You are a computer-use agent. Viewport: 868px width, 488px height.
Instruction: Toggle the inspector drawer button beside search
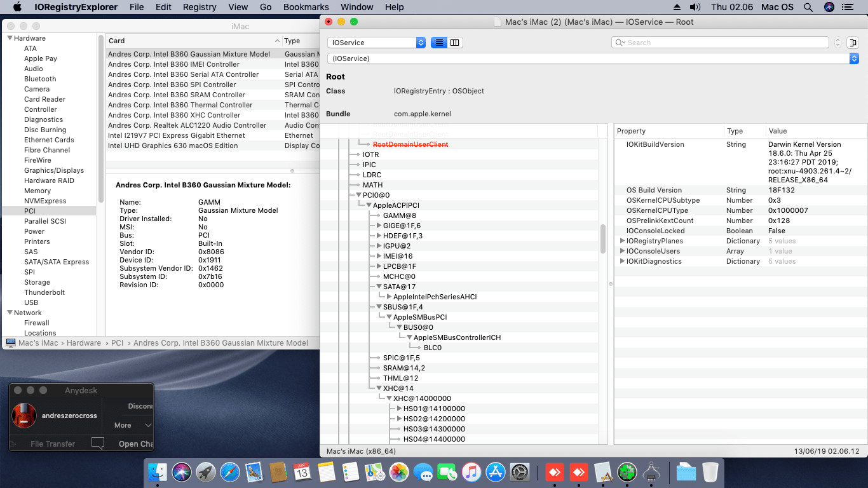[853, 43]
